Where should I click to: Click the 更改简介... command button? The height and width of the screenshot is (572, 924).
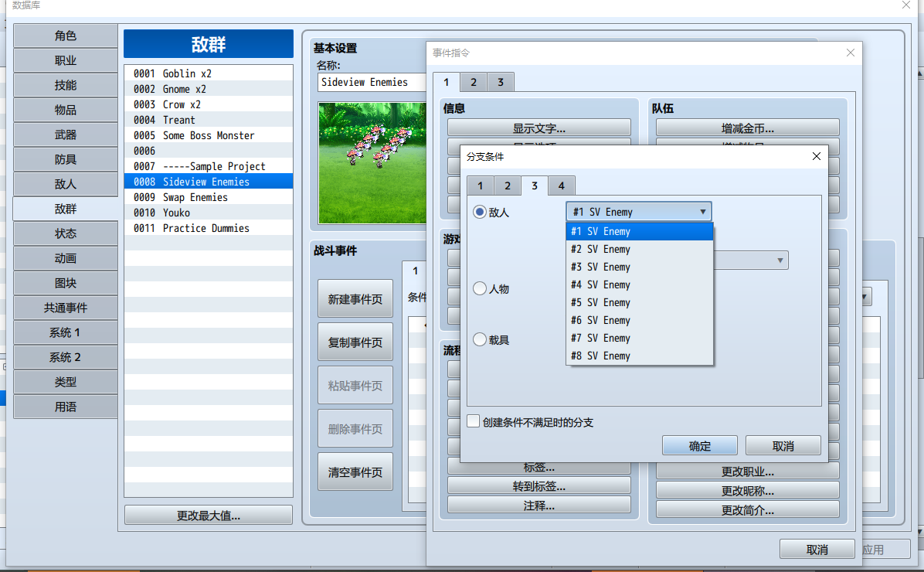coord(747,510)
